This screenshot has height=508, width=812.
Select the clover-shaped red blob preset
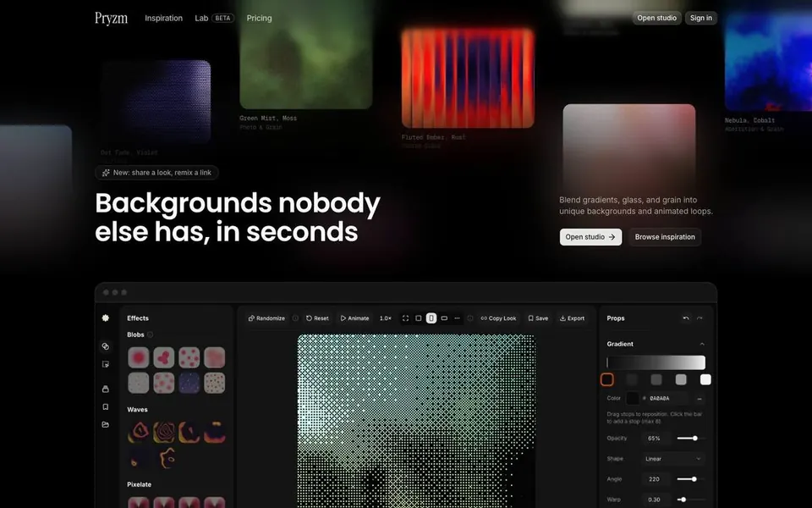tap(163, 357)
